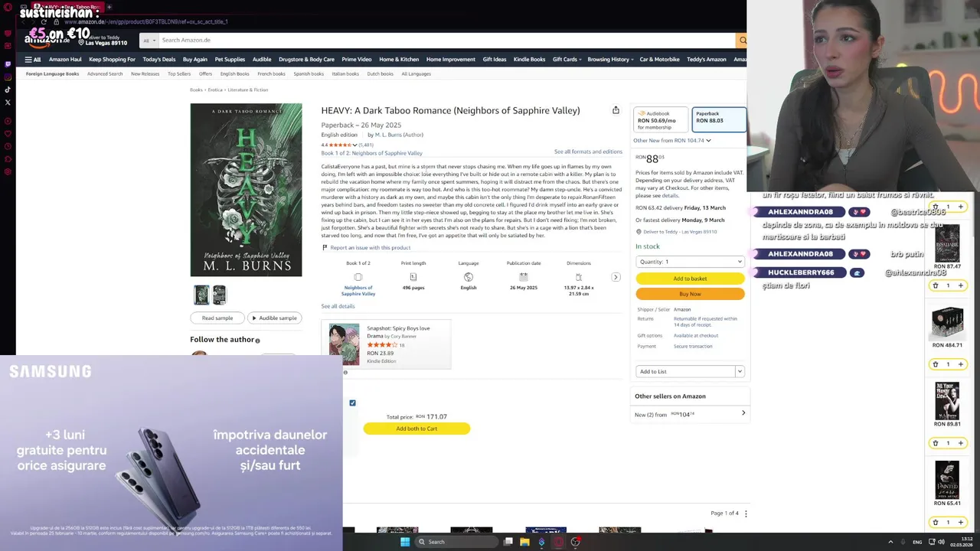Click Read sample button
This screenshot has height=551, width=980.
tap(217, 318)
